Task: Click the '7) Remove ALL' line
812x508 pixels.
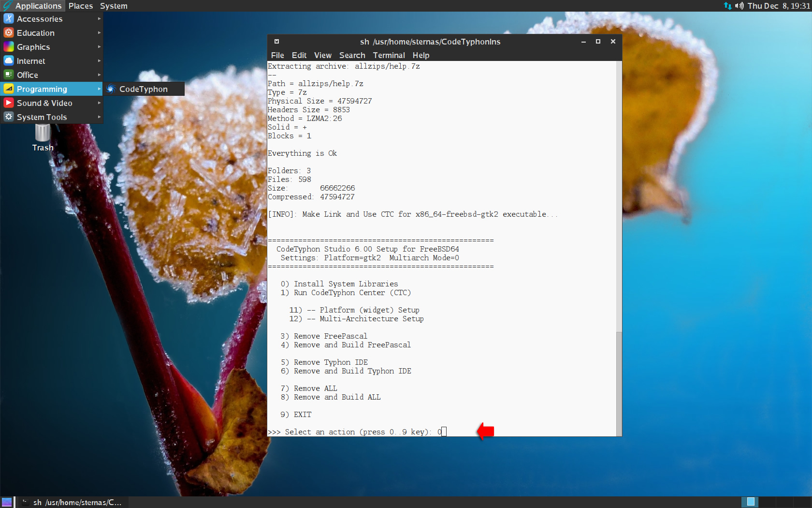Action: click(x=309, y=388)
